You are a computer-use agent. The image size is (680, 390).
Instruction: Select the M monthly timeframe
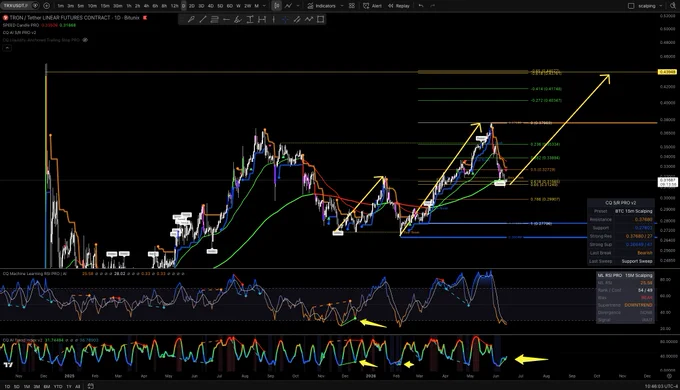pos(256,6)
